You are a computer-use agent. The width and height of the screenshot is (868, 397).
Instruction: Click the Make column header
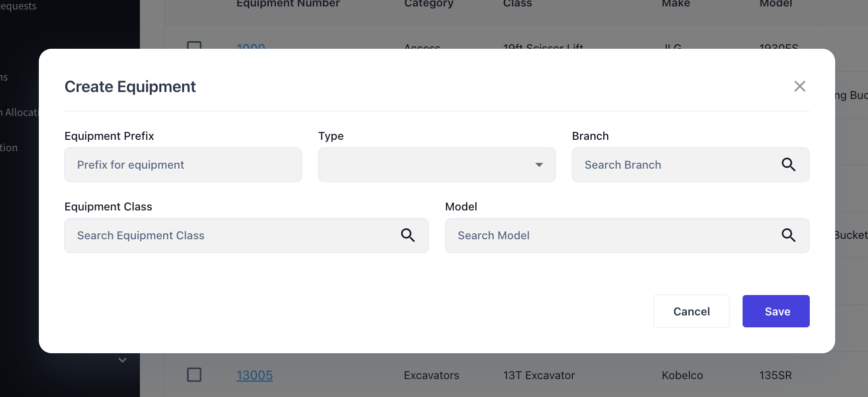(x=675, y=4)
